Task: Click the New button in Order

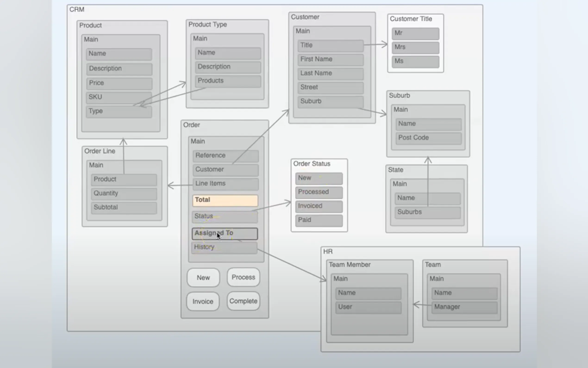Action: point(203,277)
